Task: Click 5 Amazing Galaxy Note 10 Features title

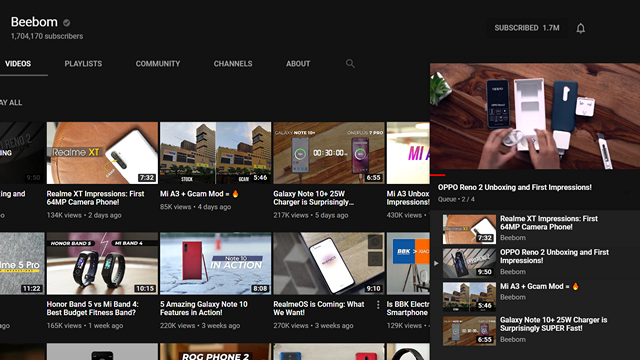Action: (204, 309)
